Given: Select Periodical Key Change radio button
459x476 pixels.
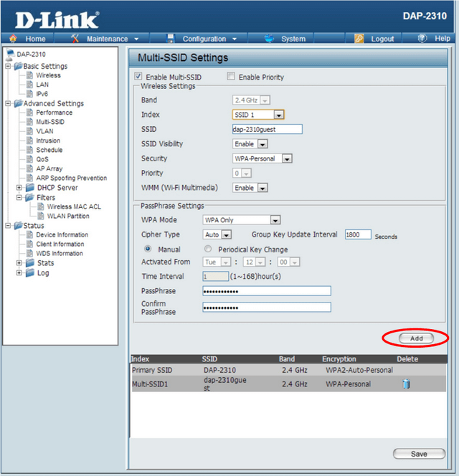Looking at the screenshot, I should [x=208, y=249].
